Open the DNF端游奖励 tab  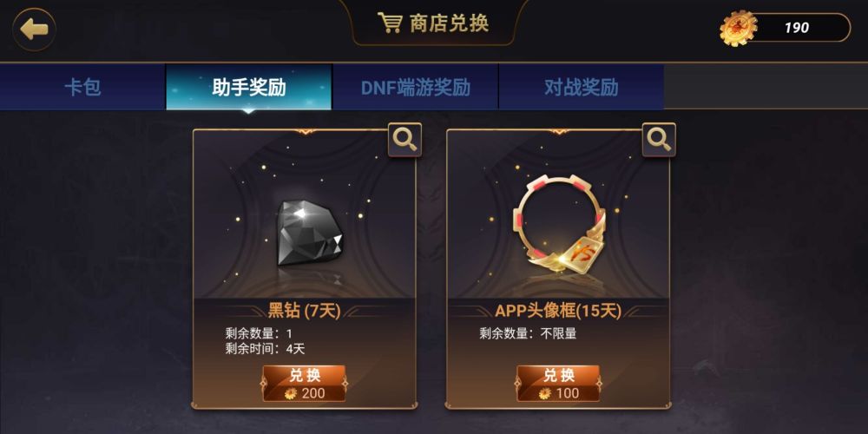(x=415, y=87)
